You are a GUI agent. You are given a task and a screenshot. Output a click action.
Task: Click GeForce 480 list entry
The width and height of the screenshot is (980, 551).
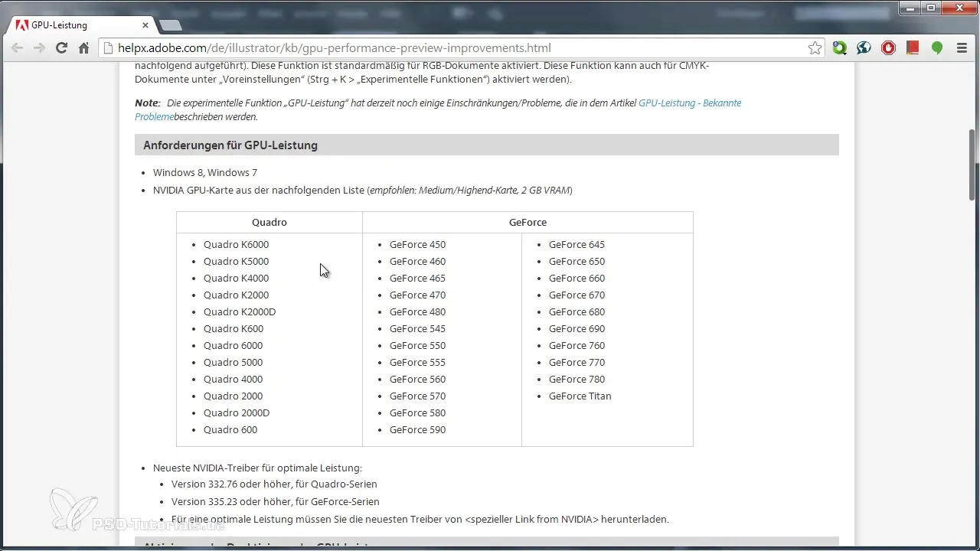pyautogui.click(x=417, y=312)
